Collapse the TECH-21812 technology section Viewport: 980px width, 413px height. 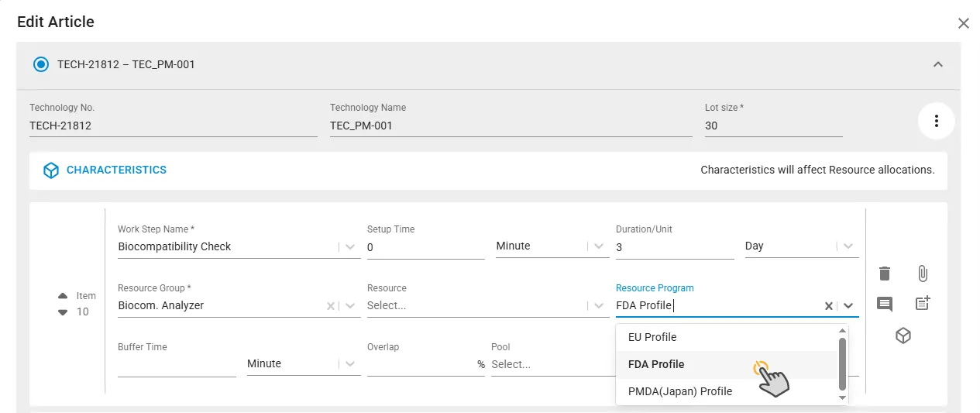(x=937, y=64)
